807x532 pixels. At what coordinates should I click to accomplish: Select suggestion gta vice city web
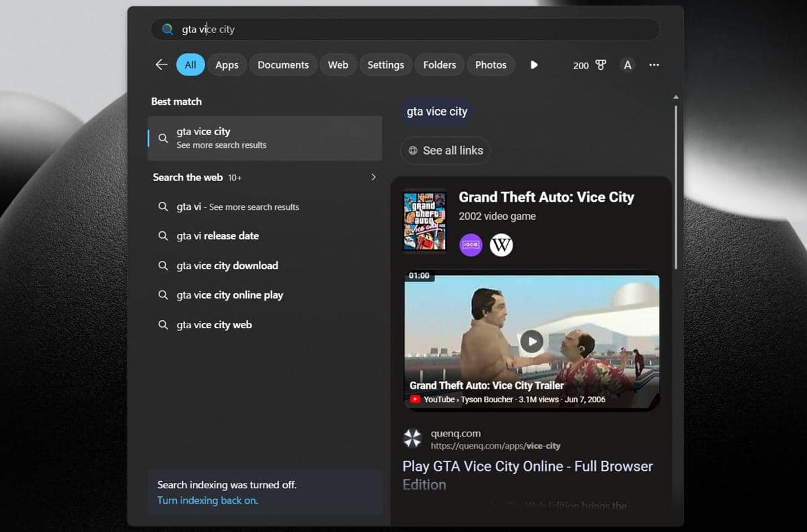coord(265,325)
